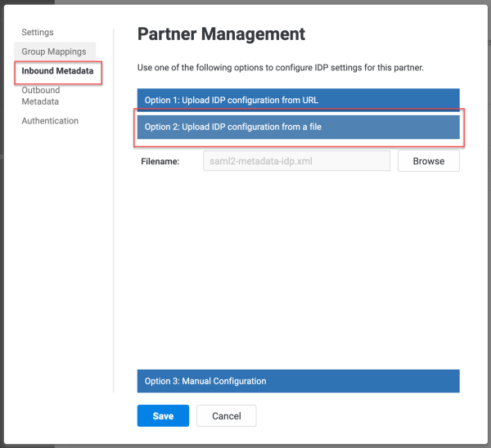
Task: Expand Option 3: Manual Configuration
Action: (298, 381)
